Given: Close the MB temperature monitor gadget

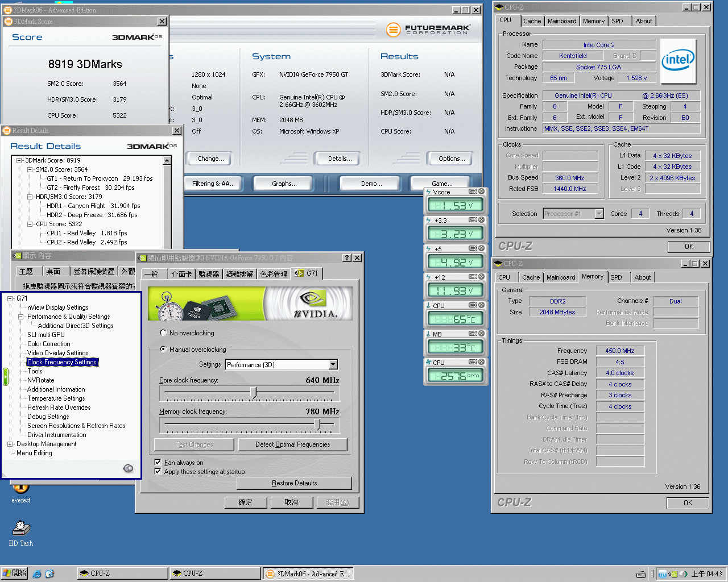Looking at the screenshot, I should coord(481,334).
